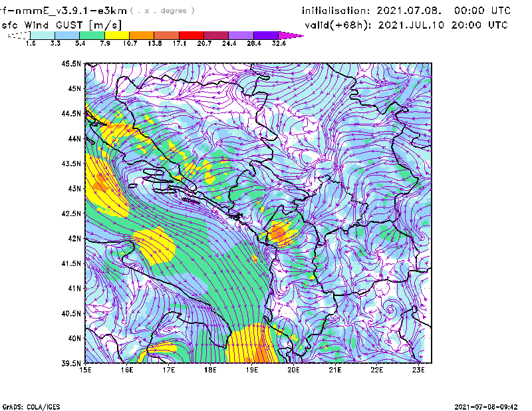Image resolution: width=532 pixels, height=411 pixels.
Task: Click longitude label '16E'
Action: click(127, 370)
